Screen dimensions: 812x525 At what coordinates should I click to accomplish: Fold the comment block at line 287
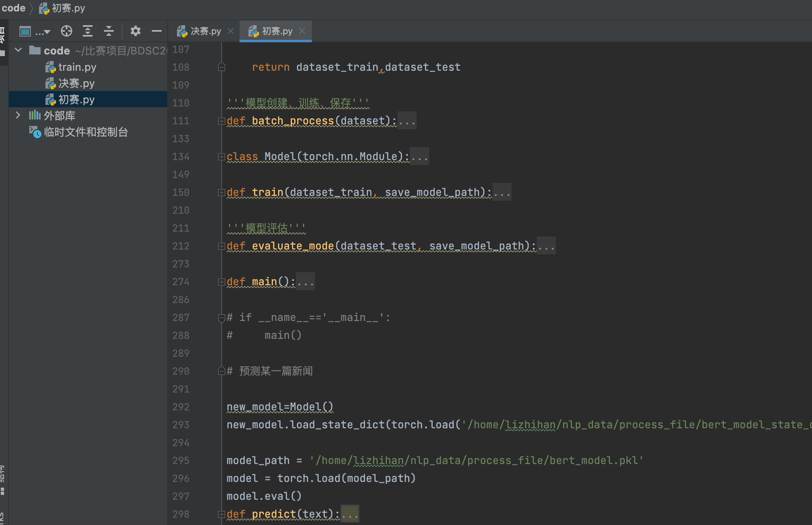coord(222,318)
